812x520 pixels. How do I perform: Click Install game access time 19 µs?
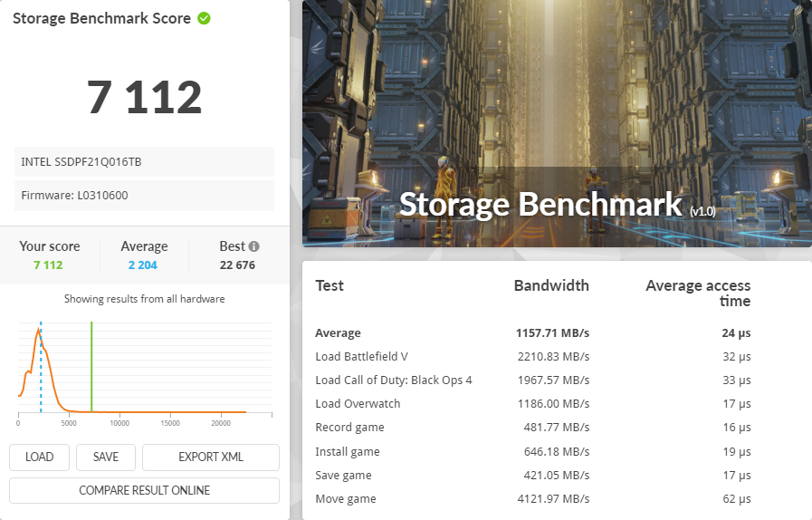point(737,451)
